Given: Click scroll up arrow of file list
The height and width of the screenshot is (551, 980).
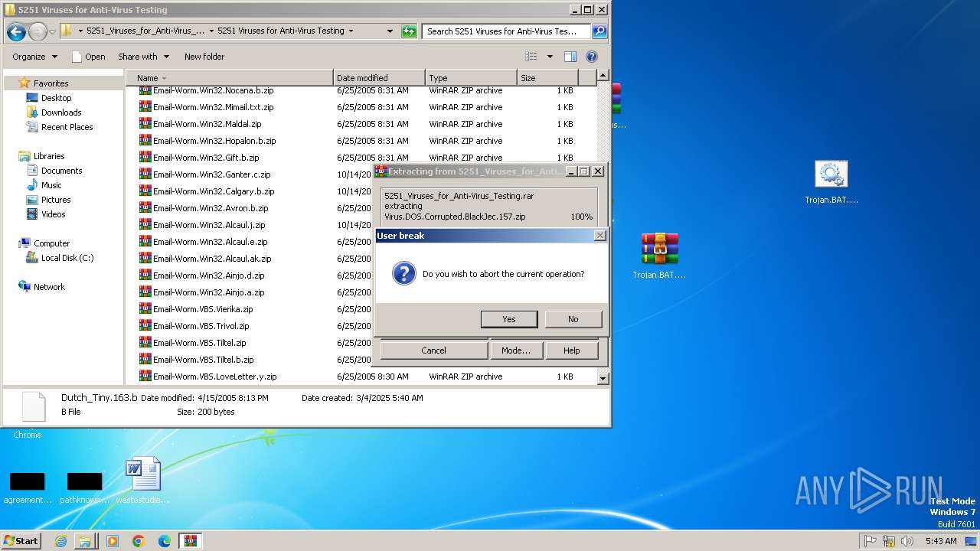Looking at the screenshot, I should 603,75.
